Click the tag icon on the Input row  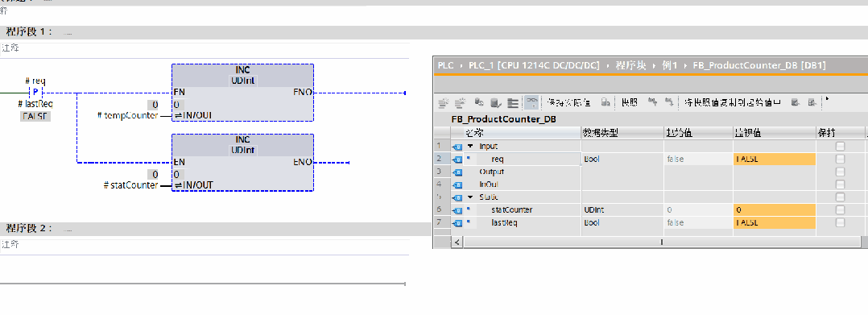[457, 147]
